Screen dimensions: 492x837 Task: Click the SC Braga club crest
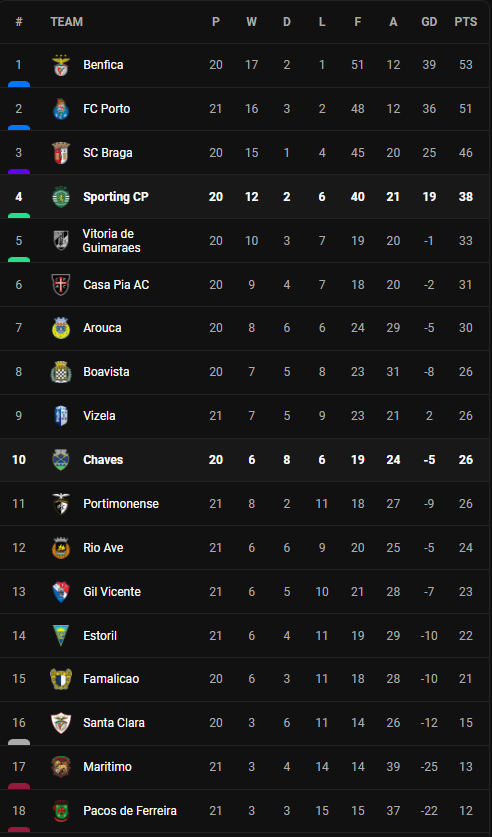pyautogui.click(x=61, y=153)
